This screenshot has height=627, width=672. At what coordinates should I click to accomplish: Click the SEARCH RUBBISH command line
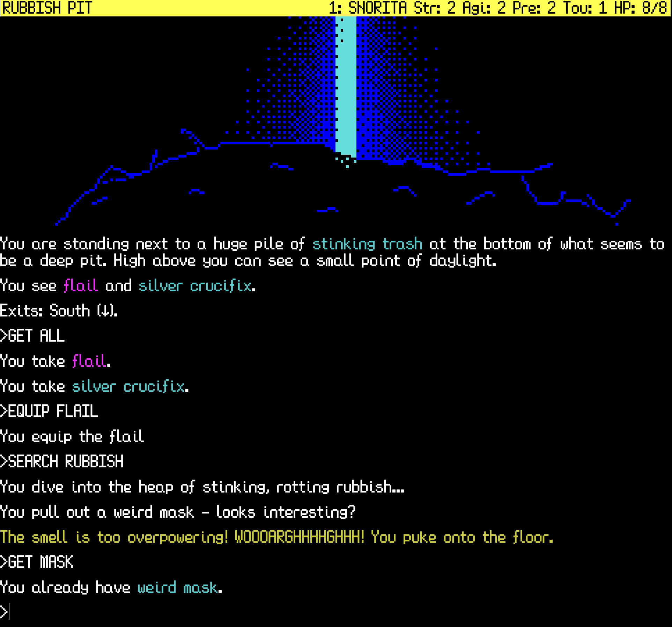(x=62, y=461)
